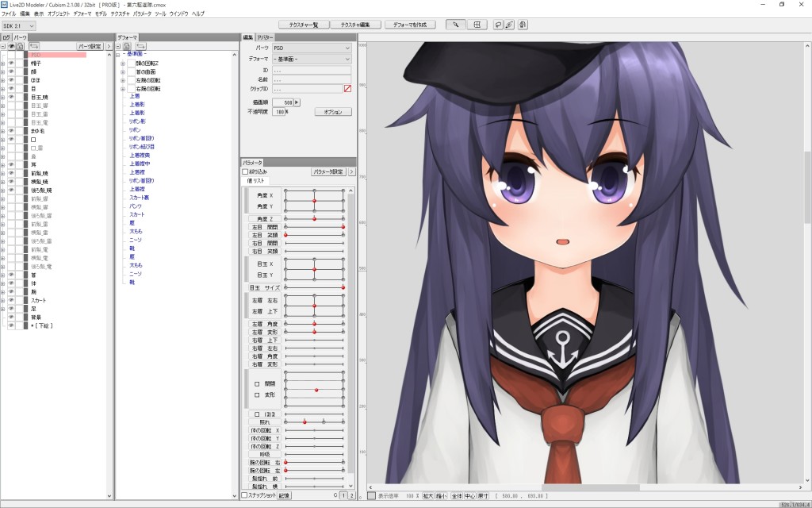Open the ファイル menu

tap(9, 14)
